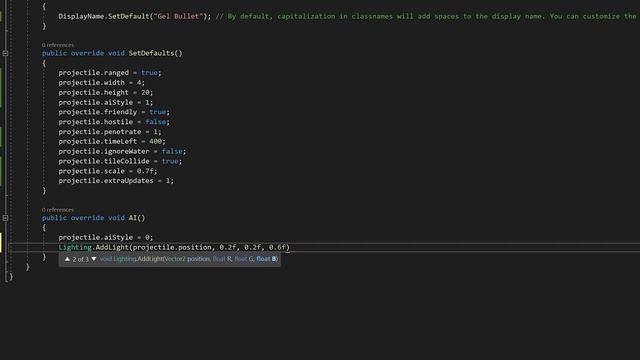
Task: Collapse the SetDefaults() method outline
Action: coord(5,53)
